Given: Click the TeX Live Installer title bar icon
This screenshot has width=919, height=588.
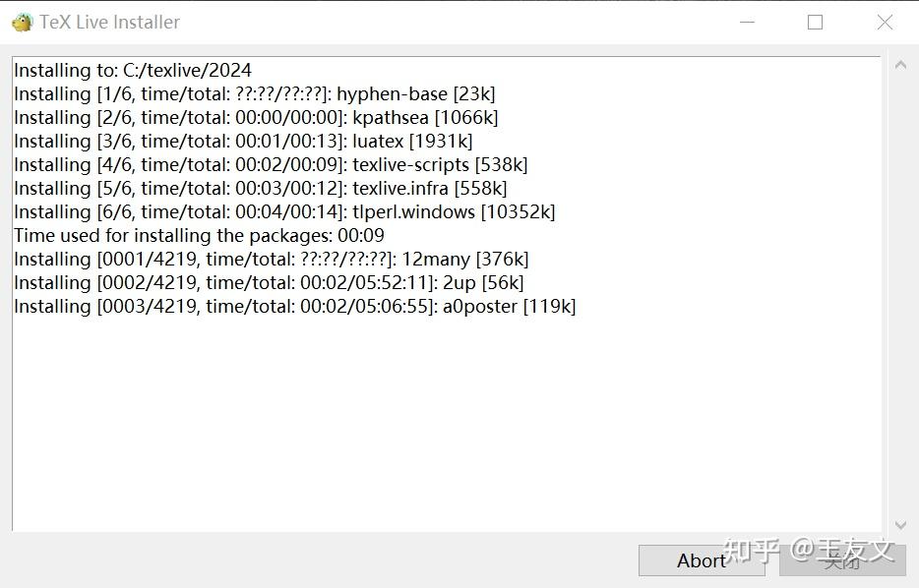Looking at the screenshot, I should 22,22.
